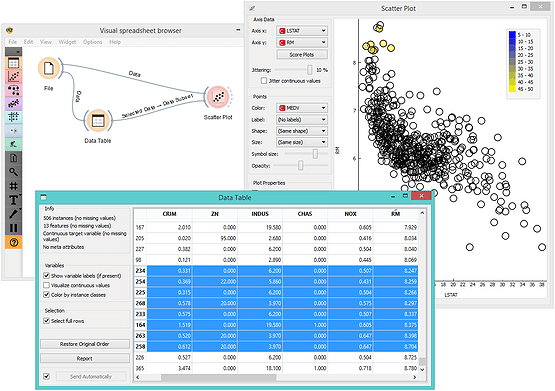Click the Score Plots button
The width and height of the screenshot is (555, 391).
[x=302, y=54]
